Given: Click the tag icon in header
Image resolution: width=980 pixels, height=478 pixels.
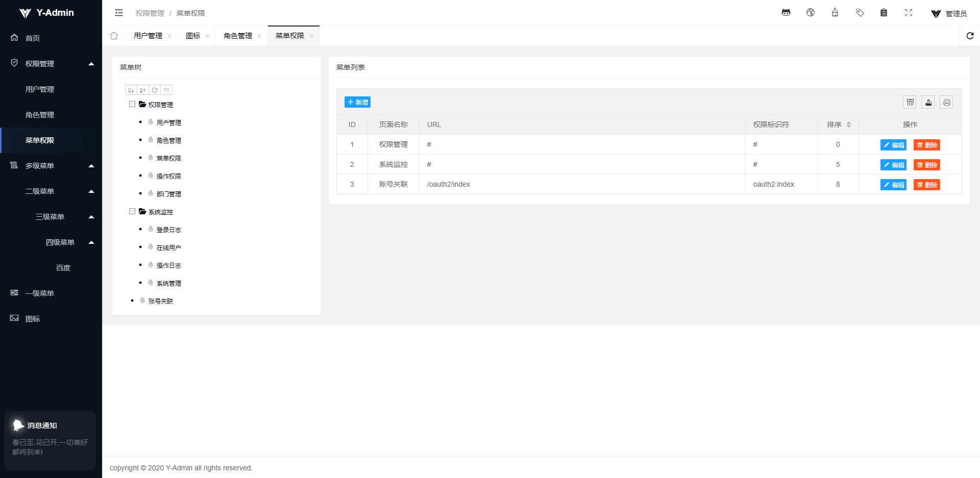Looking at the screenshot, I should [860, 13].
